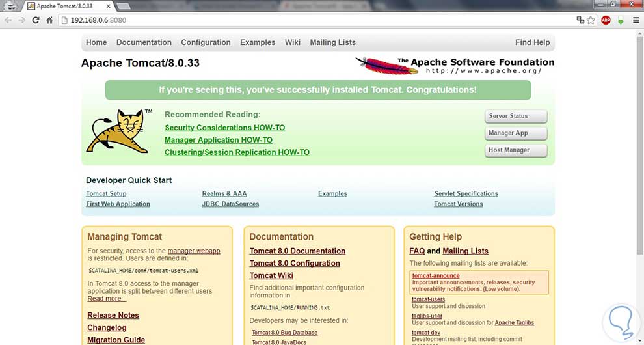Follow the Read more... link
644x345 pixels.
[x=107, y=299]
